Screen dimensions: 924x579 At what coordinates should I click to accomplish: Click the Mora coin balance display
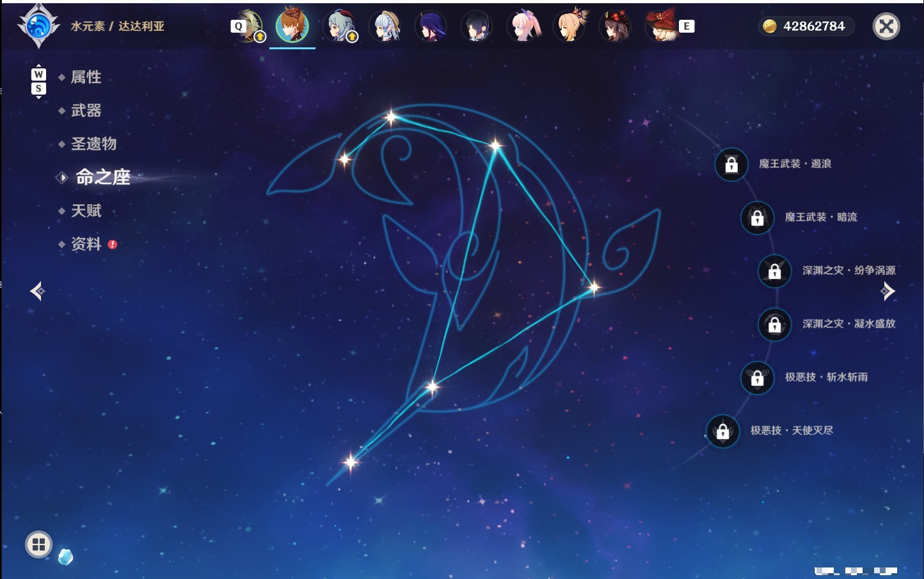[x=806, y=26]
